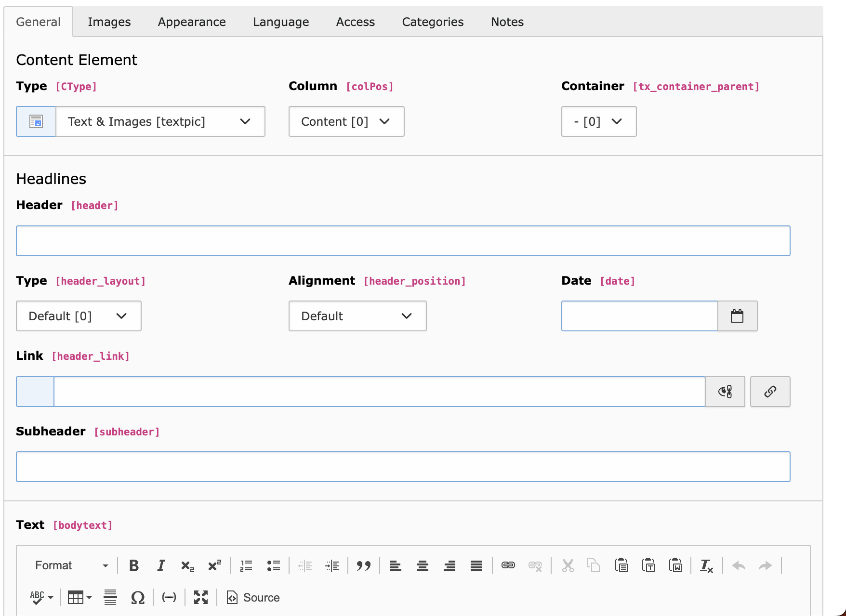Open the date picker calendar
846x616 pixels.
pyautogui.click(x=737, y=316)
